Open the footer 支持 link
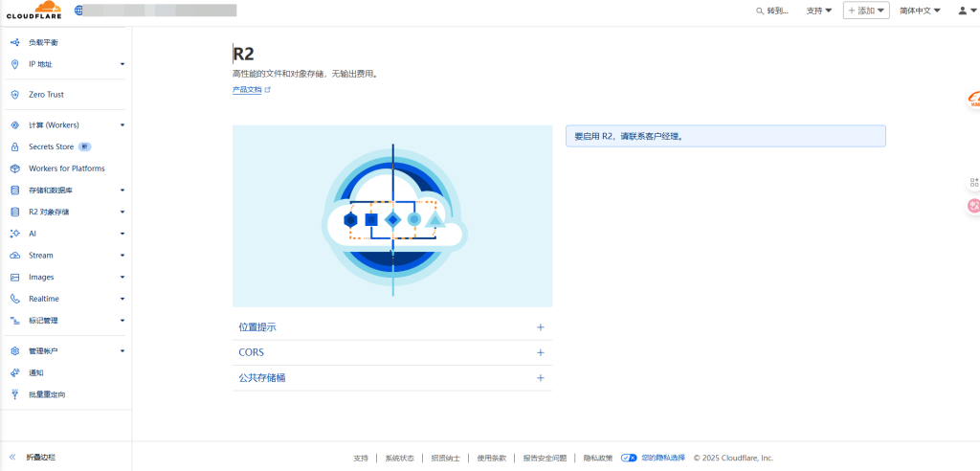The width and height of the screenshot is (980, 471). 361,458
